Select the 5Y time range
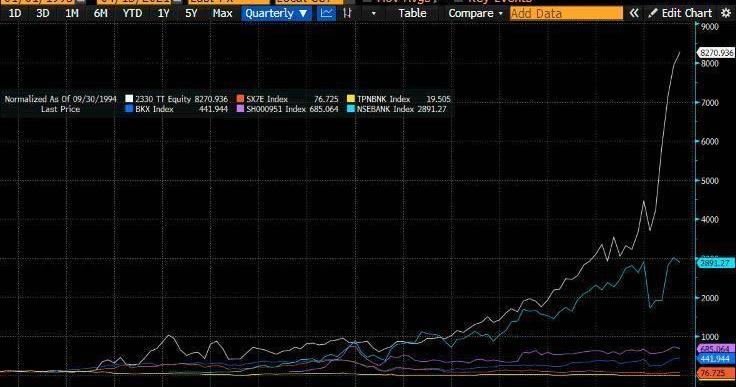 pos(191,13)
